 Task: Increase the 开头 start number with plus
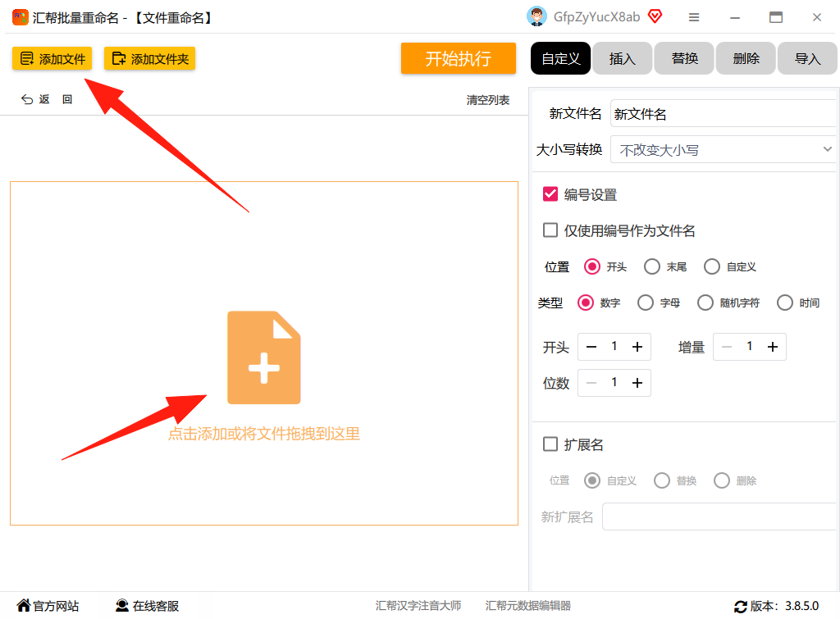click(637, 347)
